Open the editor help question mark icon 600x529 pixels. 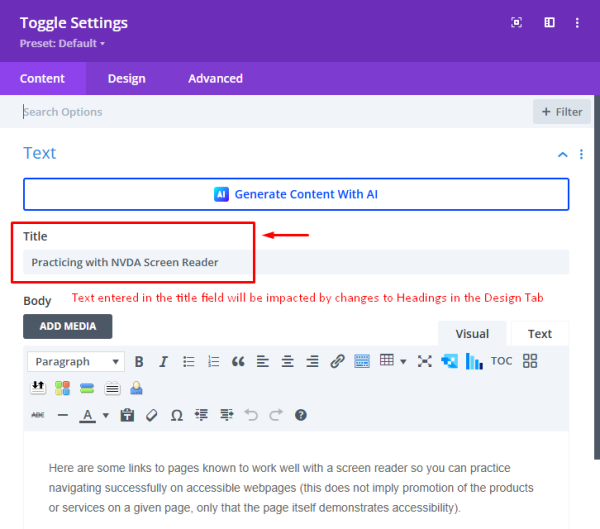click(300, 414)
